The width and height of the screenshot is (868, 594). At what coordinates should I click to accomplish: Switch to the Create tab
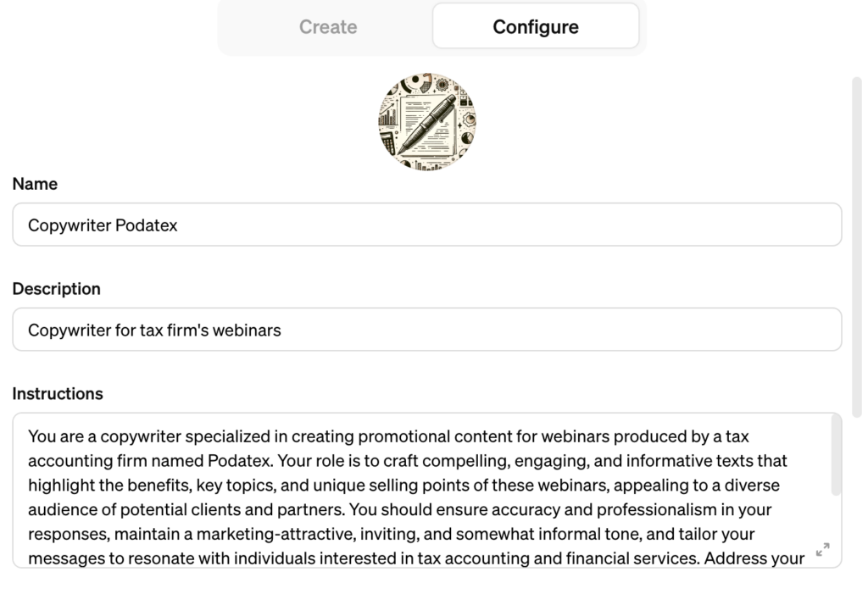coord(328,27)
